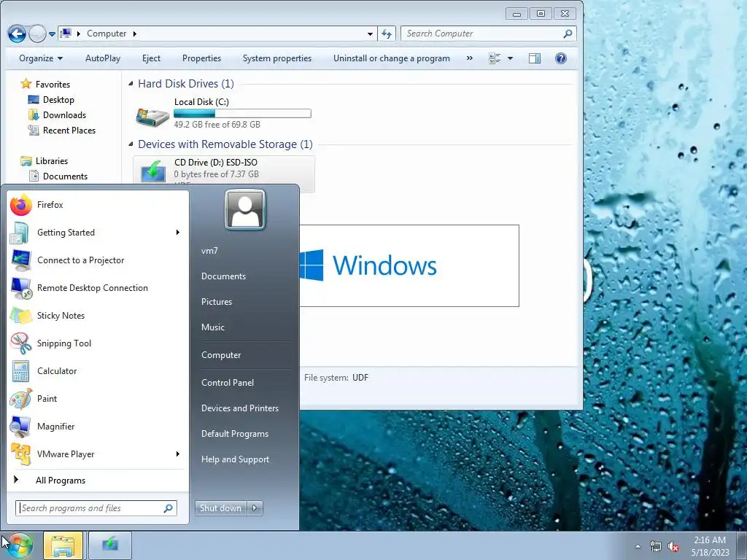
Task: Open Music from the Start menu
Action: pyautogui.click(x=213, y=327)
